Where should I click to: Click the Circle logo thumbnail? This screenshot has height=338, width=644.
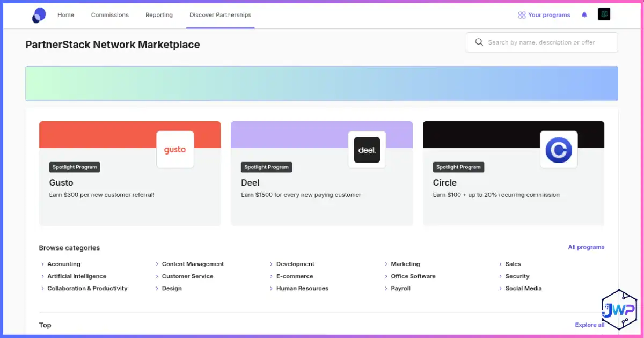(559, 150)
